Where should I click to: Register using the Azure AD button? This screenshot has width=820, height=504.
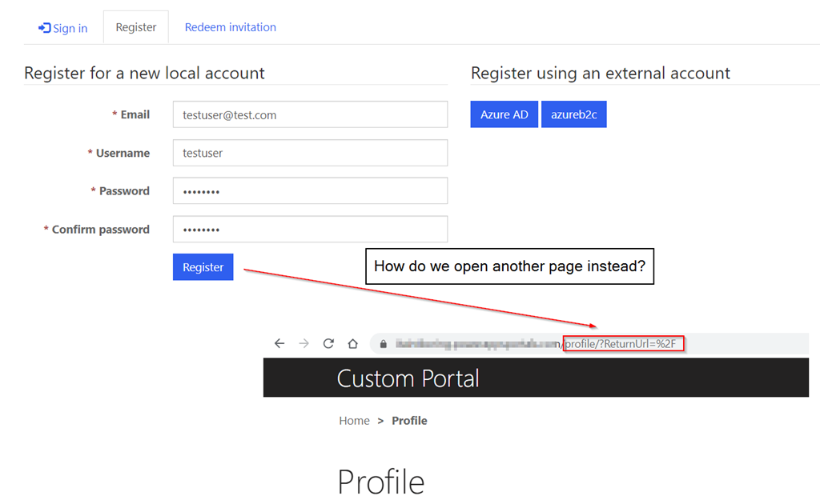(x=504, y=114)
